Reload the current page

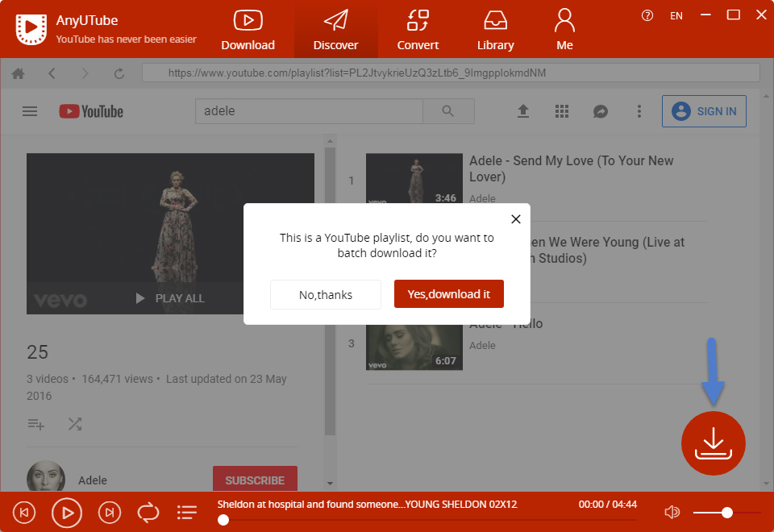click(119, 73)
